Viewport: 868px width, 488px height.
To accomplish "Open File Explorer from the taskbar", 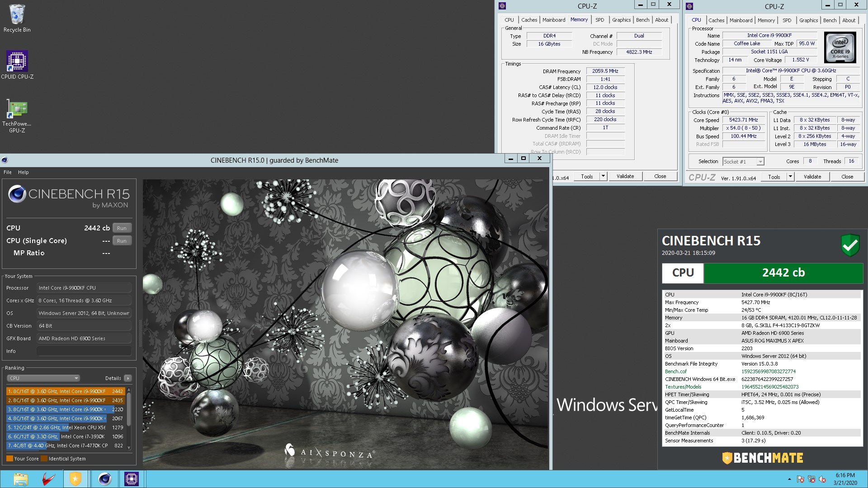I will tap(21, 479).
